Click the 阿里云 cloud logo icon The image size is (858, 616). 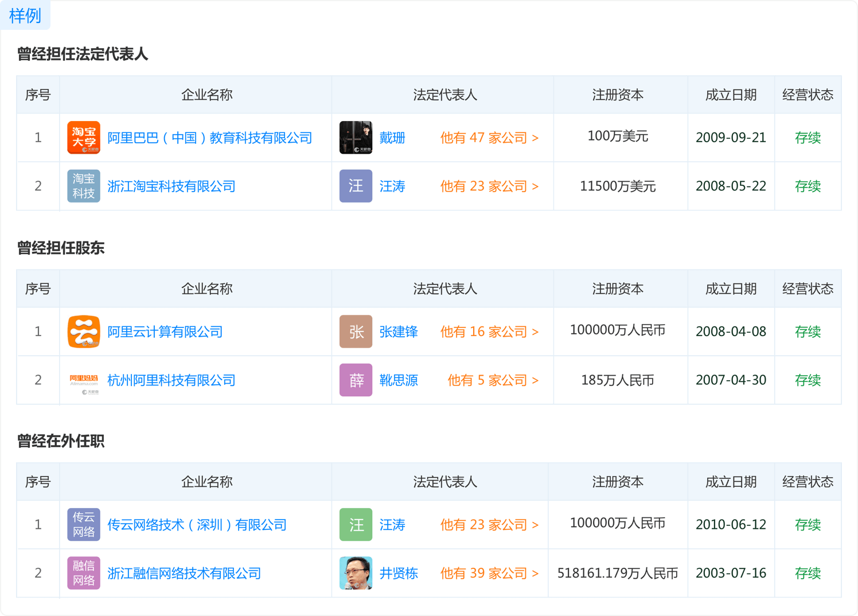click(83, 332)
